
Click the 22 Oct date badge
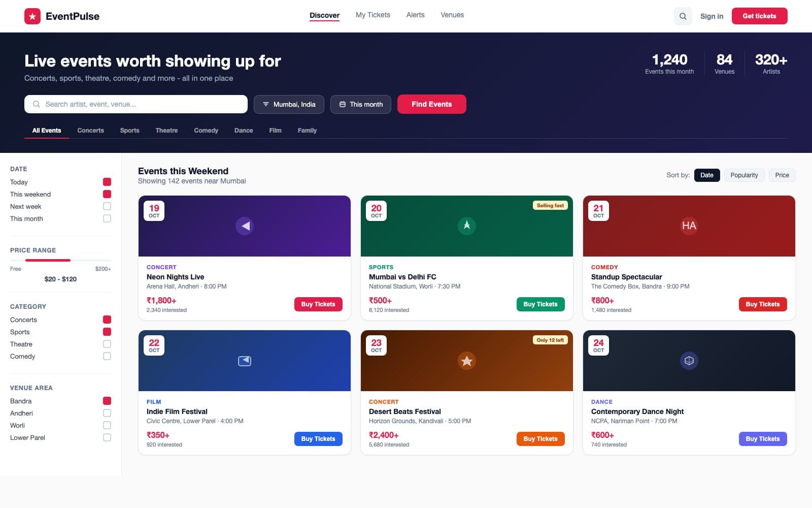(x=154, y=345)
